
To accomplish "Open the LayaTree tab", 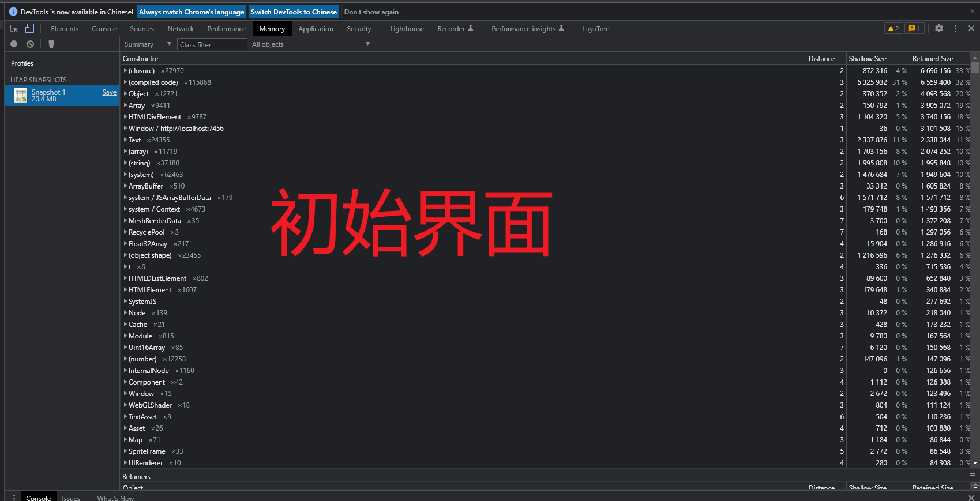I will [596, 28].
